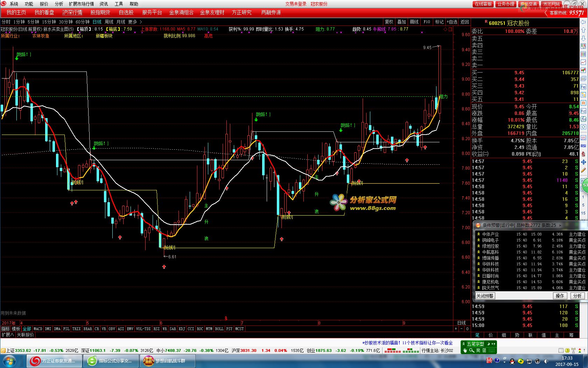Select the KDJ indicator tab

coord(182,329)
